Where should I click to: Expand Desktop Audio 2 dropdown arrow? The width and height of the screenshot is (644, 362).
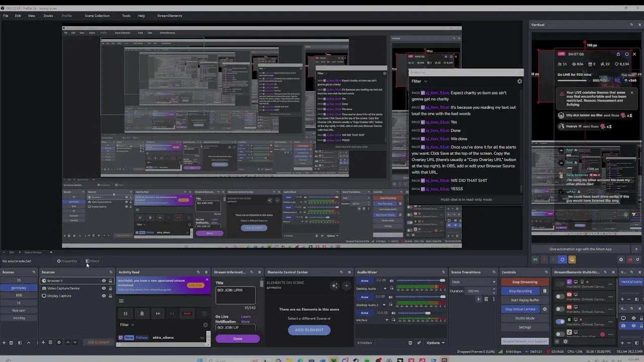coord(384,305)
